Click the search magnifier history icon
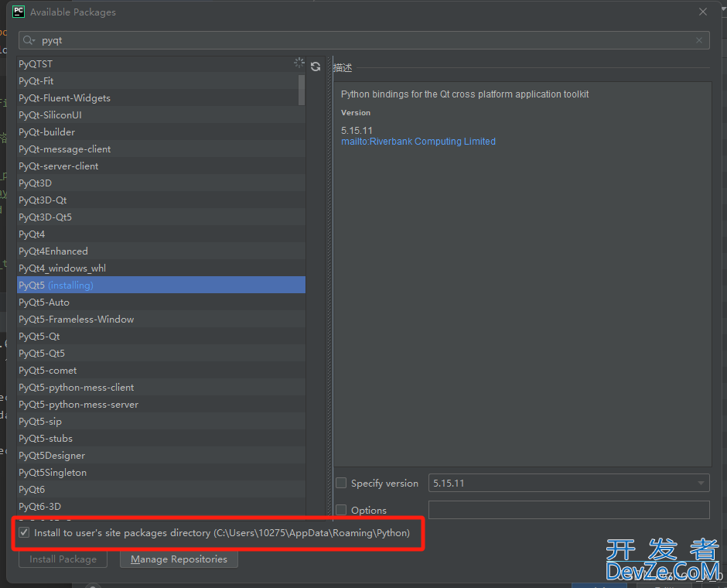 (29, 40)
